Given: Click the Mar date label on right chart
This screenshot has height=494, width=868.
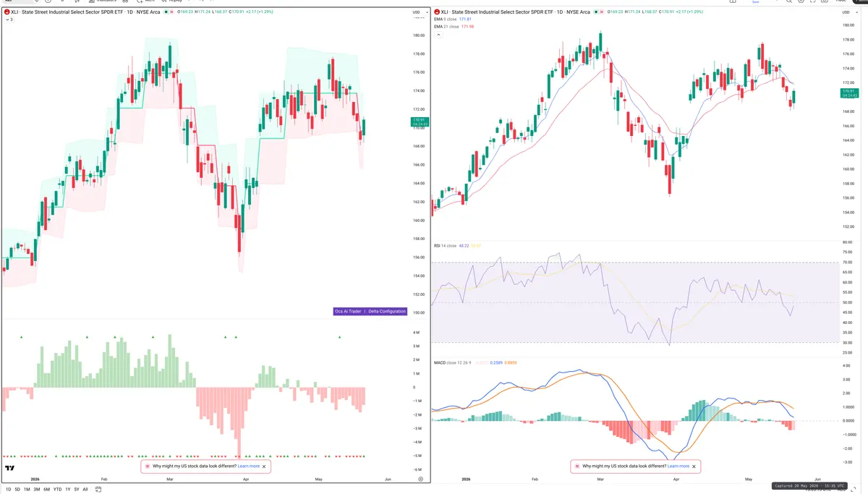Looking at the screenshot, I should pyautogui.click(x=599, y=480).
